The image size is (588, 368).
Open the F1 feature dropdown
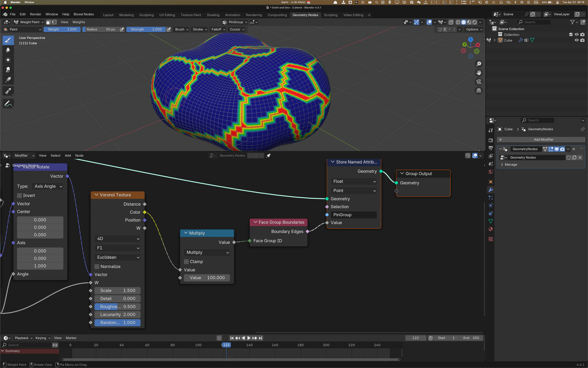118,248
